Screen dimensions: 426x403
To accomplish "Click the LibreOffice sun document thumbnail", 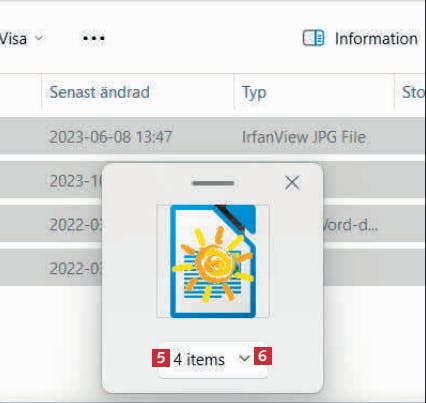I will (x=213, y=261).
